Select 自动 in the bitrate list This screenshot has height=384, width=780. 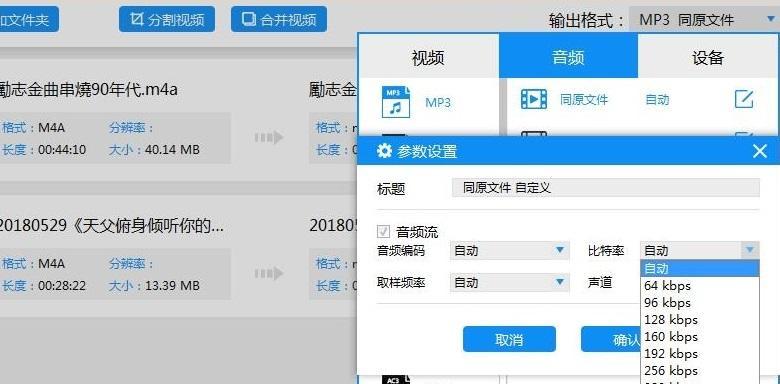(700, 269)
